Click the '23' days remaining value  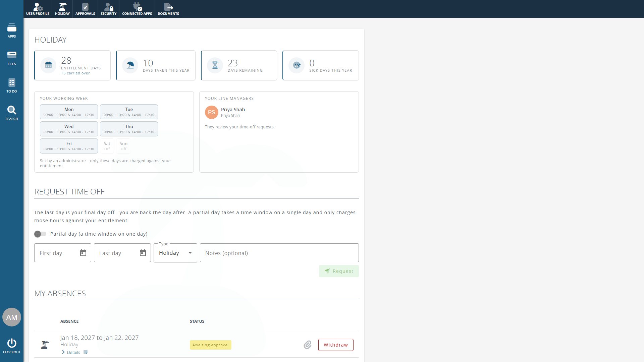point(233,63)
